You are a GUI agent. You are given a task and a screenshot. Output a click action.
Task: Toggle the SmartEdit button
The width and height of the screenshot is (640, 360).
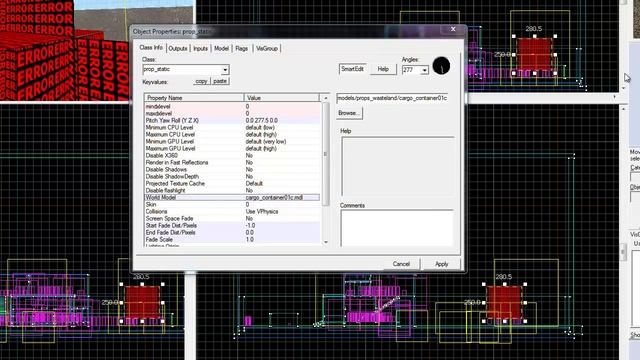(x=352, y=69)
